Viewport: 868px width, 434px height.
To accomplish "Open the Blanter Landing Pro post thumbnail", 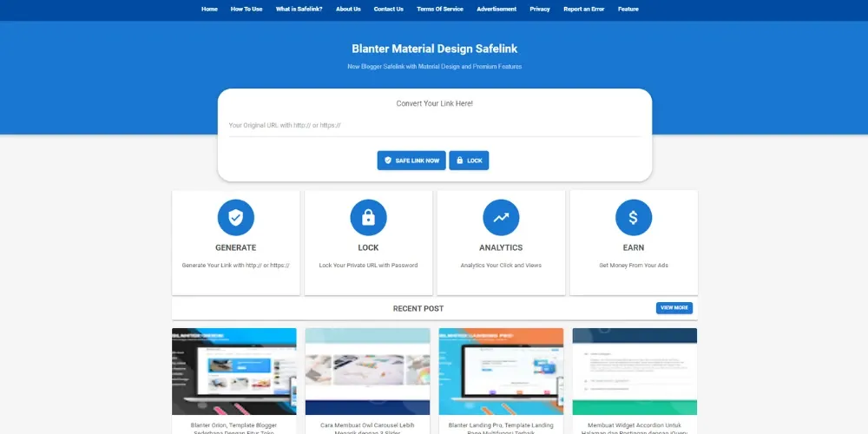I will tap(501, 372).
